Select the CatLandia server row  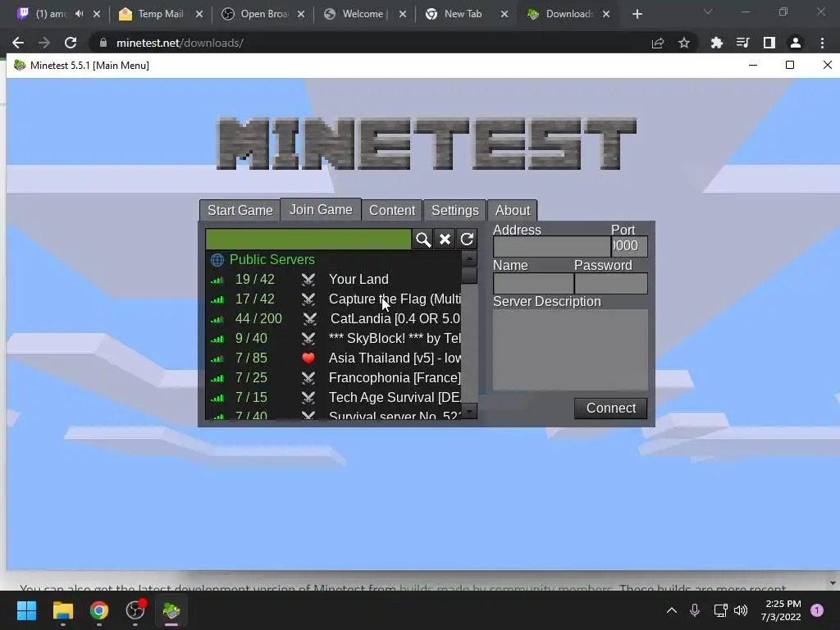point(333,319)
